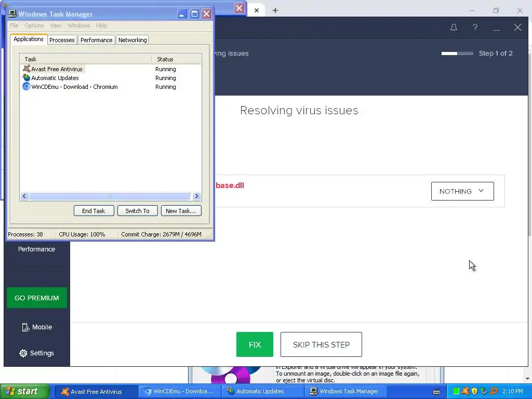532x399 pixels.
Task: Click the task list left scroll arrow
Action: click(x=24, y=196)
